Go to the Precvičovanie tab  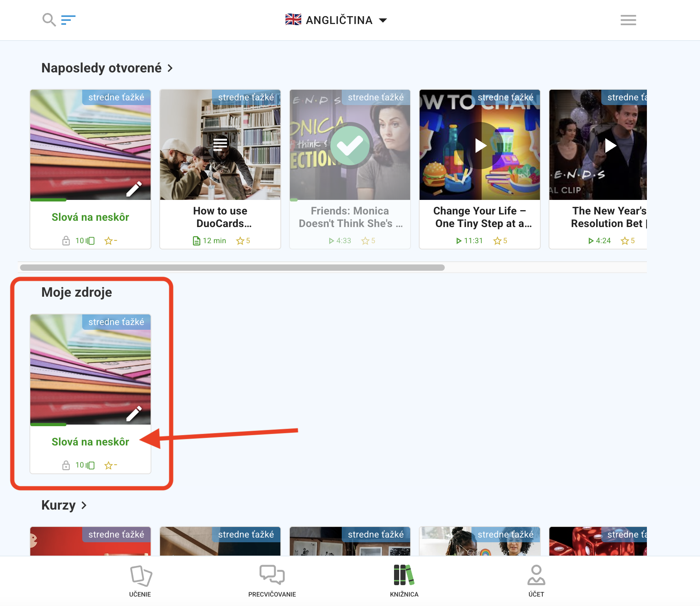[272, 581]
